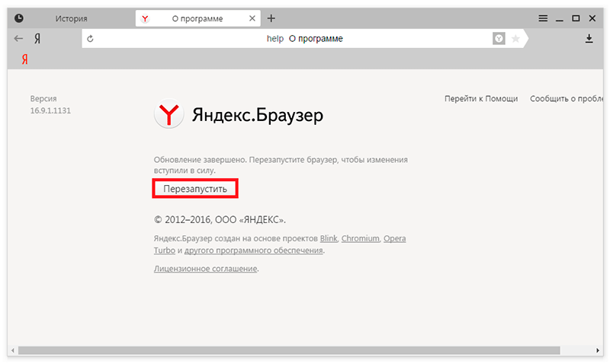
Task: Close the browser window
Action: (592, 18)
